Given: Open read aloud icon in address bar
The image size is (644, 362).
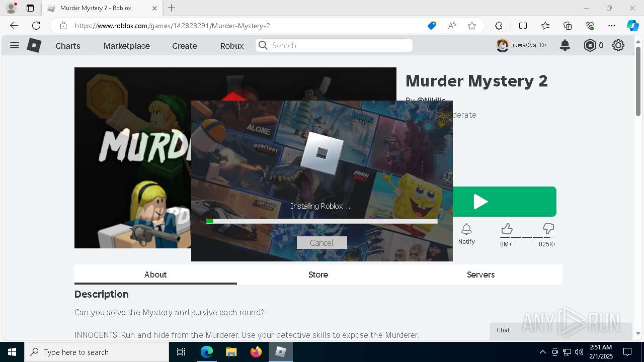Looking at the screenshot, I should tap(452, 26).
